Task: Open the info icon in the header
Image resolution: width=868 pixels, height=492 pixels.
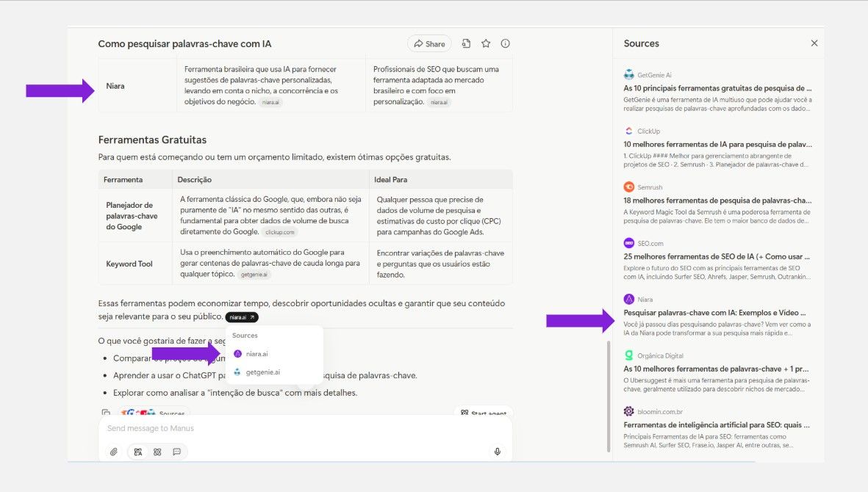Action: [x=506, y=44]
